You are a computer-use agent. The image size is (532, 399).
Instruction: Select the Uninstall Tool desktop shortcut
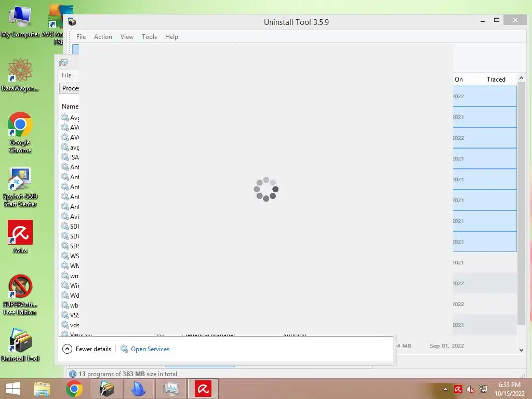tap(20, 344)
